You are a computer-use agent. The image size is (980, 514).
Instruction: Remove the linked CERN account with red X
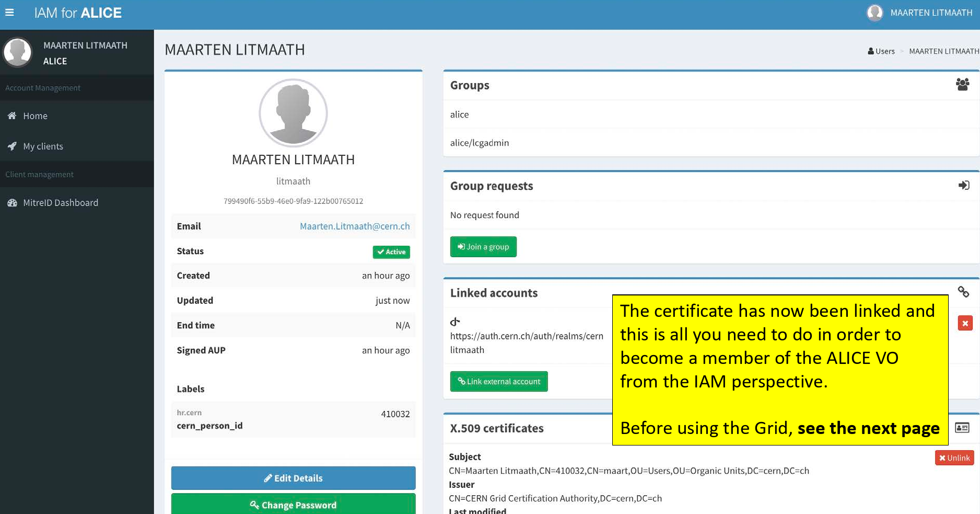[965, 324]
